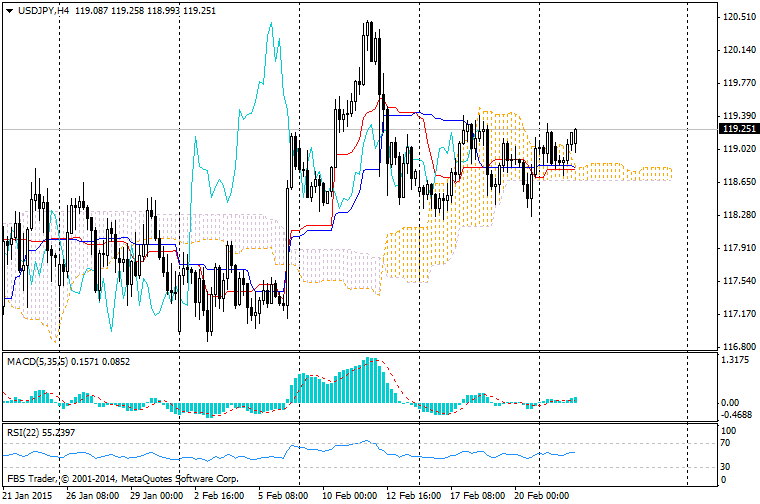760x504 pixels.
Task: Click the RSI scale level 30
Action: tap(726, 467)
